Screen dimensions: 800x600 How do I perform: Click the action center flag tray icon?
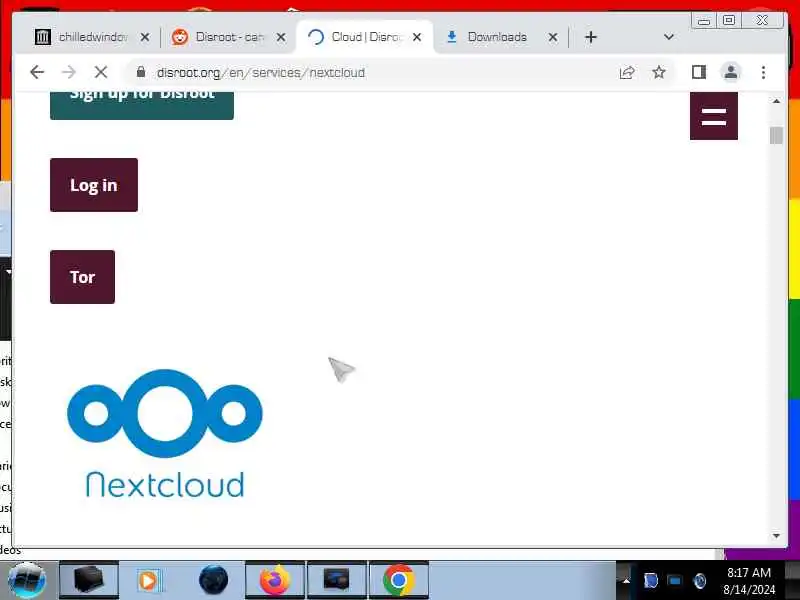[651, 581]
